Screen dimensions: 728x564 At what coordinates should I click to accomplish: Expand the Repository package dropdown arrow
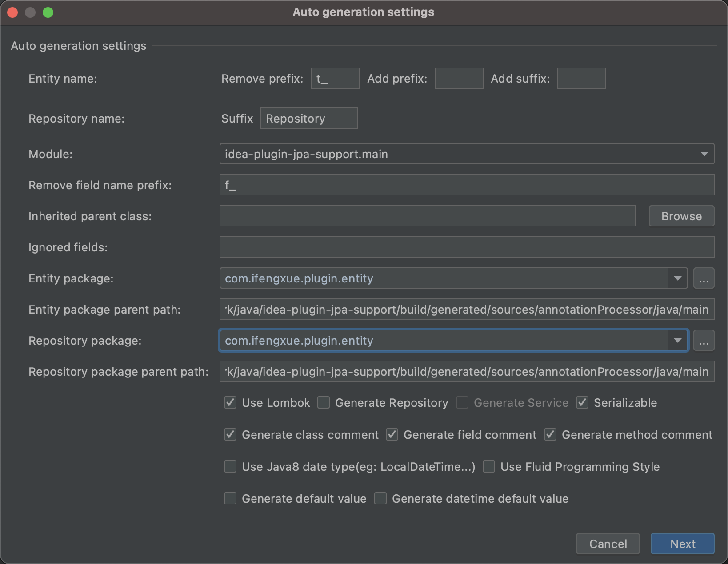(x=677, y=341)
